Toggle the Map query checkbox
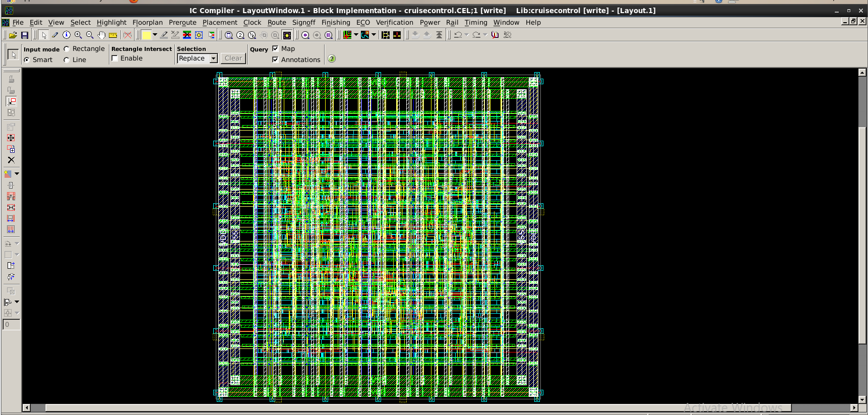 pyautogui.click(x=275, y=48)
